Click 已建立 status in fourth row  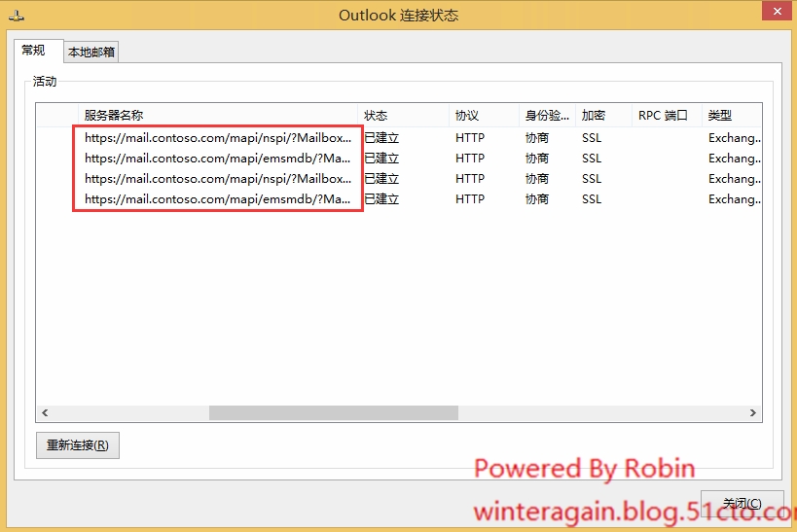pos(381,198)
